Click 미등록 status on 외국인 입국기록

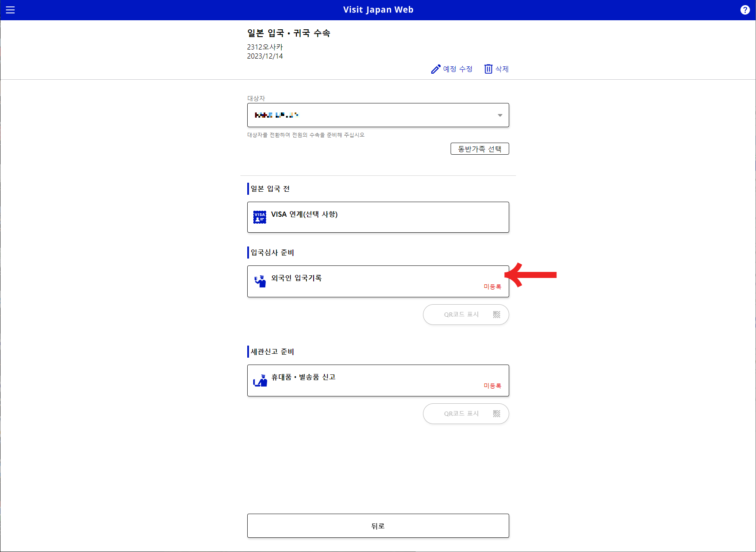pyautogui.click(x=492, y=287)
